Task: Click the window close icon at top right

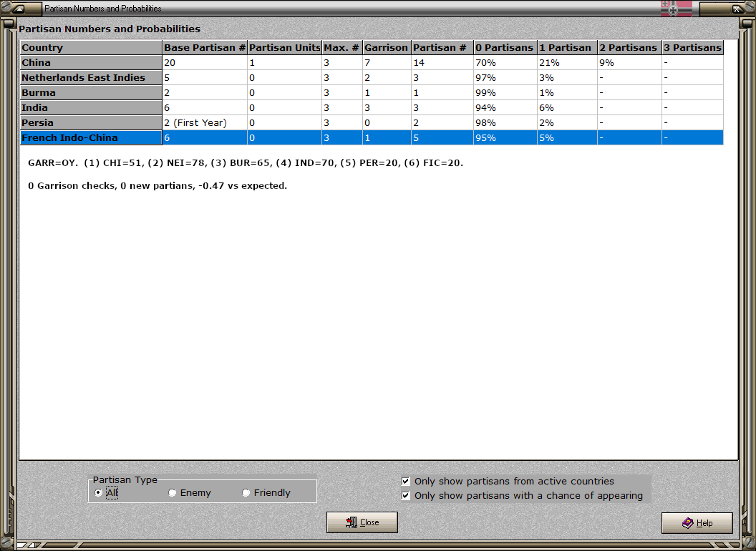Action: 737,9
